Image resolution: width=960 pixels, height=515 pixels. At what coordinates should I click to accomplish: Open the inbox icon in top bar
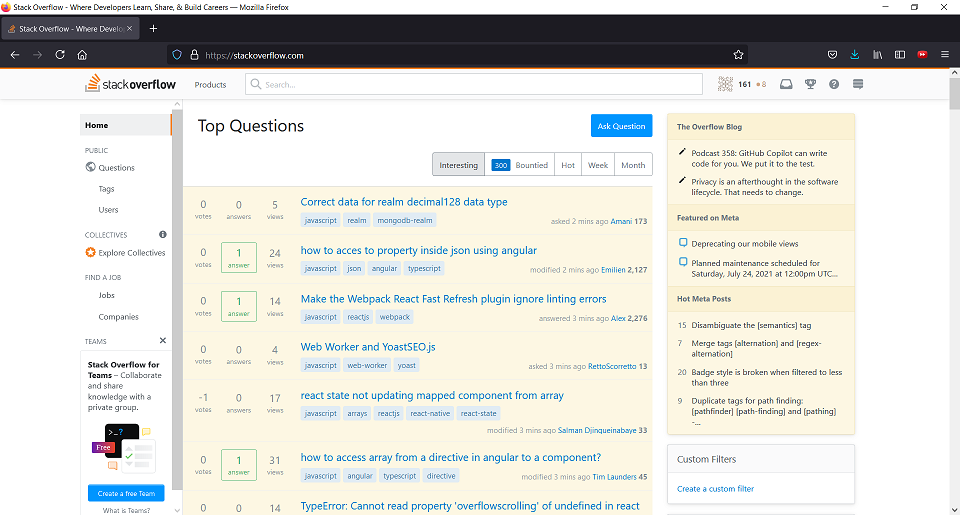[x=786, y=85]
